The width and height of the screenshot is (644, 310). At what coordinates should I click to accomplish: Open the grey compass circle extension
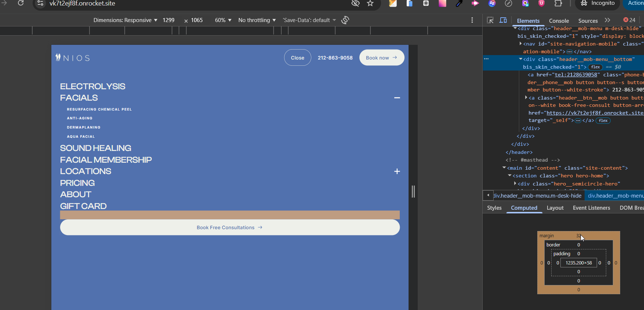point(508,3)
